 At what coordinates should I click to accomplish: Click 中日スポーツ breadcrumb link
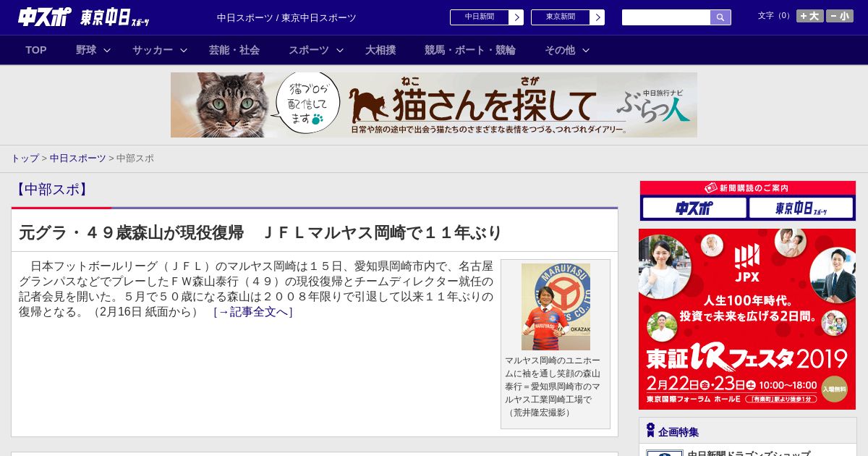[78, 158]
